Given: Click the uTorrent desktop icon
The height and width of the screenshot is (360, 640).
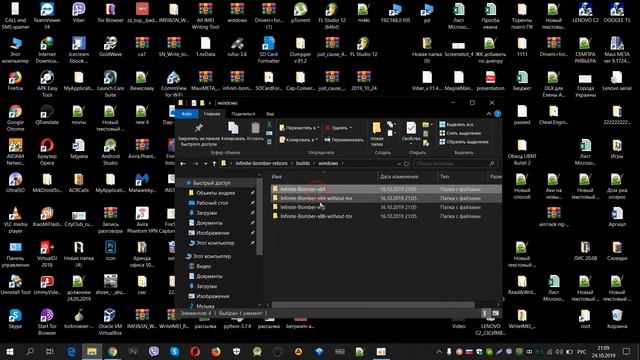Looking at the screenshot, I should (x=300, y=13).
